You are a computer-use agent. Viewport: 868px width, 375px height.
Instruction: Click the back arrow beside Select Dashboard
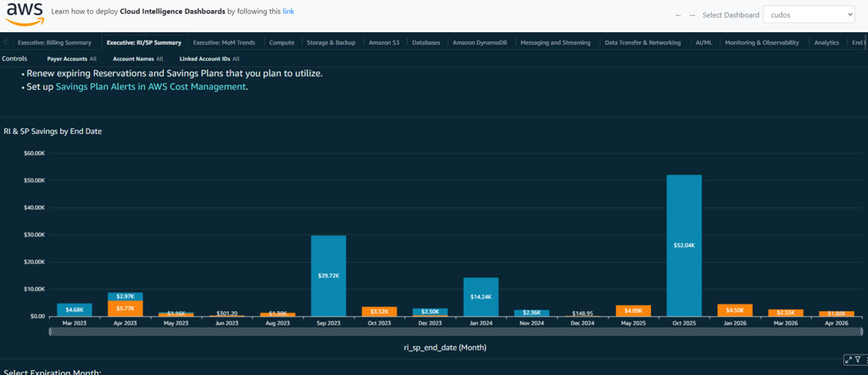[678, 15]
